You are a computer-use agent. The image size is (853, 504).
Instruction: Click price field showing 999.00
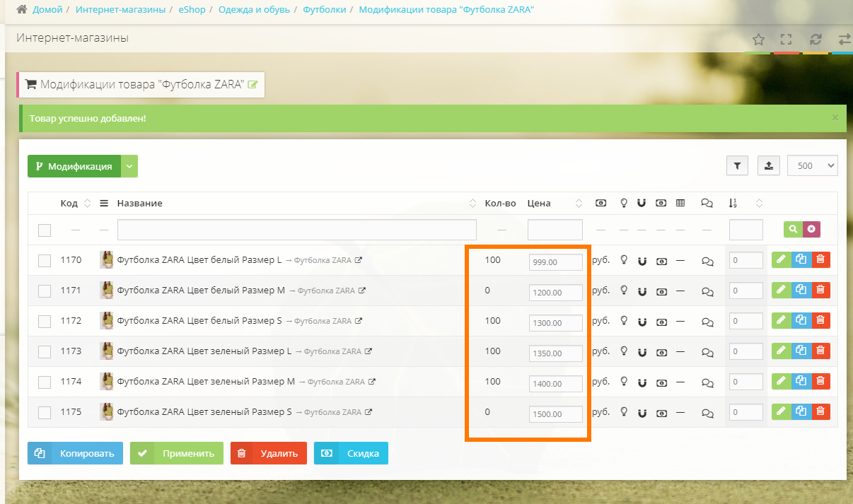click(x=556, y=262)
